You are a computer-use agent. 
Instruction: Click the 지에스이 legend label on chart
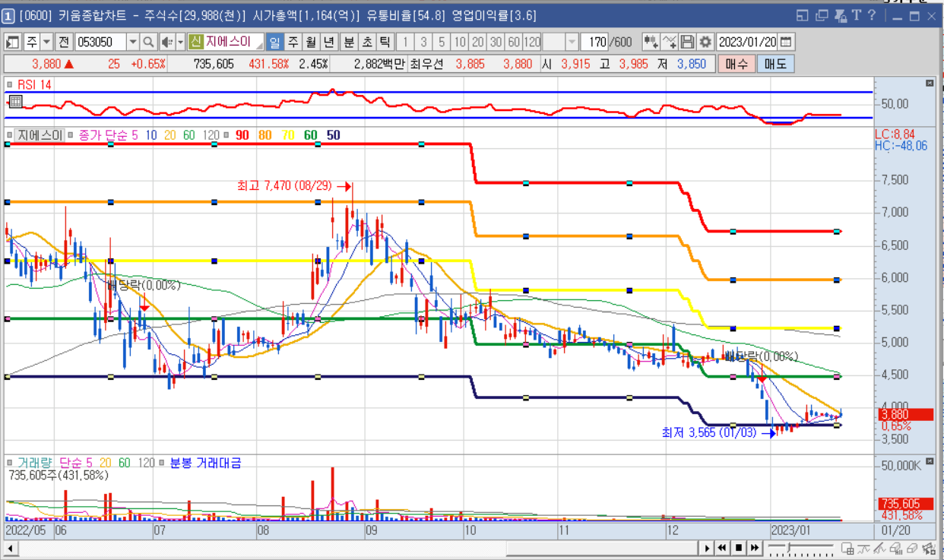(x=40, y=135)
